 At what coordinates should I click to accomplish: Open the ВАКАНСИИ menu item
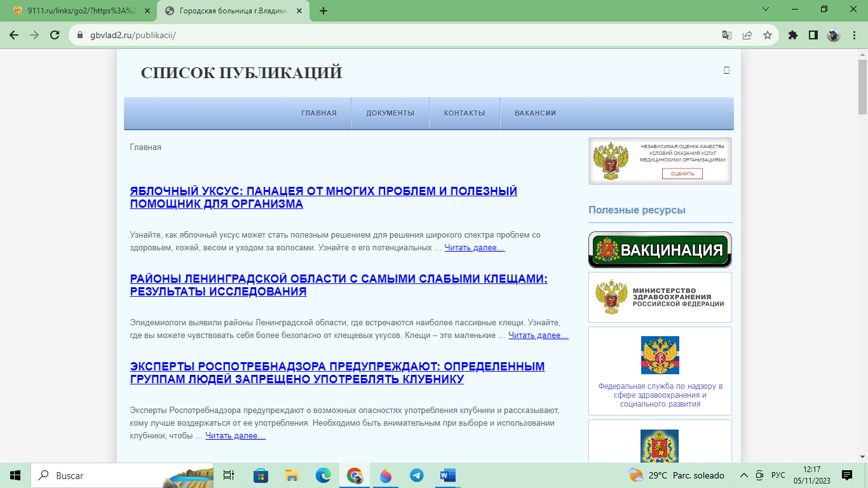pos(535,113)
